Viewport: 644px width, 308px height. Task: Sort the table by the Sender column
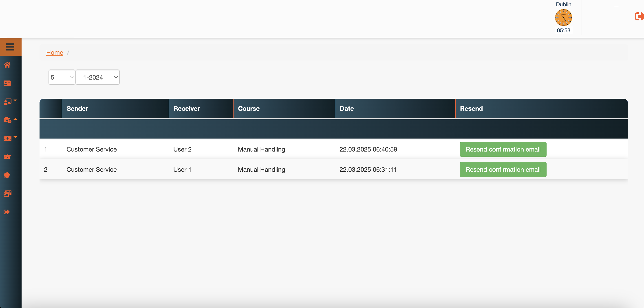77,108
